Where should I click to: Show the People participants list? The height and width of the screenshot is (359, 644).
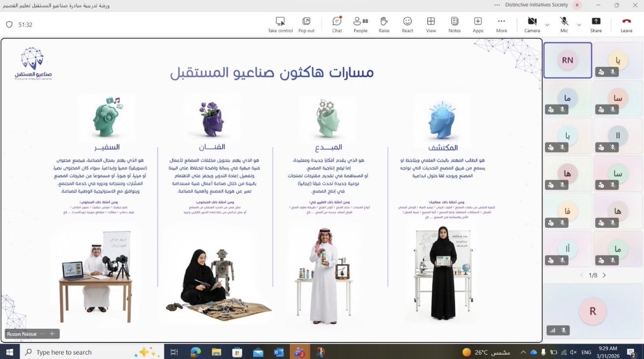point(361,25)
